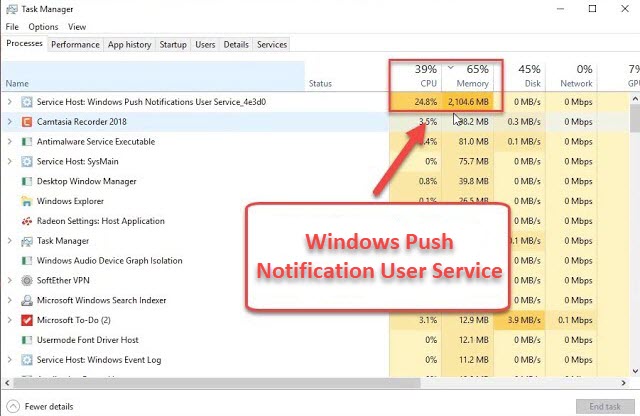Click the 11.2 MB memory value
Screen dimensions: 640x416
pyautogui.click(x=473, y=360)
